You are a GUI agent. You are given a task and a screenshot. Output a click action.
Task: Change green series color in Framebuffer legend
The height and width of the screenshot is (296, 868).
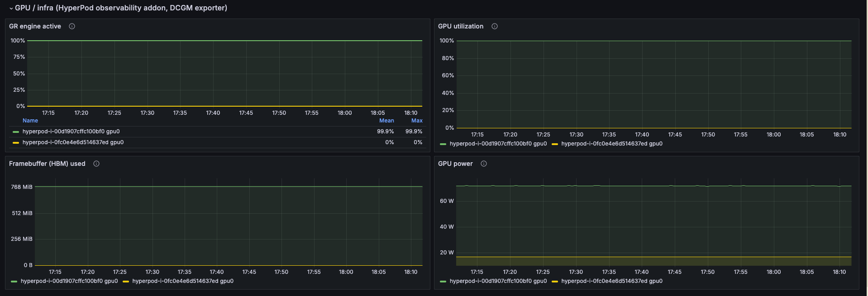click(14, 282)
